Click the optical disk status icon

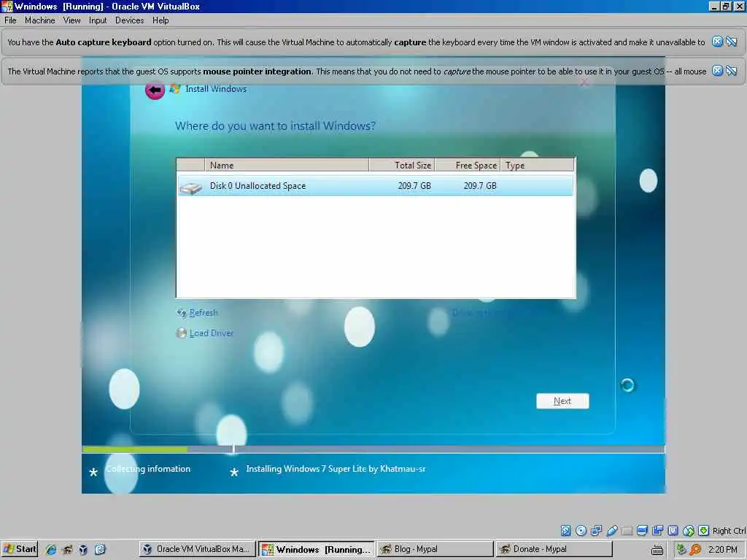(581, 531)
